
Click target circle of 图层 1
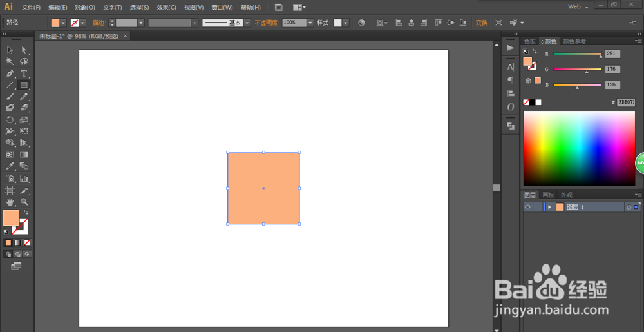point(629,208)
